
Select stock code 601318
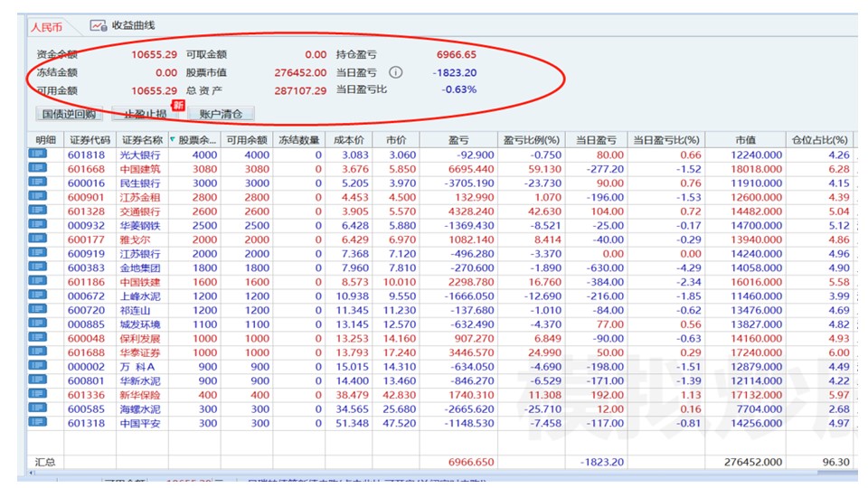click(x=87, y=423)
